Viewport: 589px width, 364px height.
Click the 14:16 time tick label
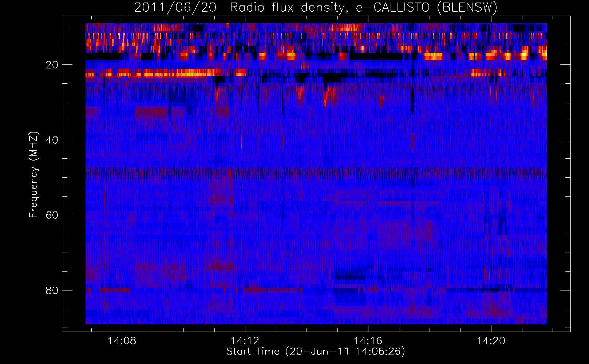(368, 341)
